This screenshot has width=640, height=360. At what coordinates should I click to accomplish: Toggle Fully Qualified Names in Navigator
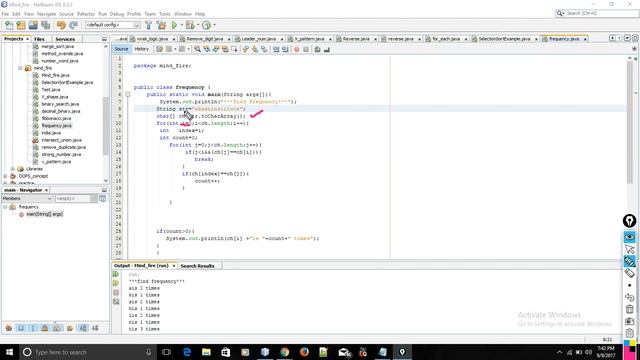[x=70, y=328]
